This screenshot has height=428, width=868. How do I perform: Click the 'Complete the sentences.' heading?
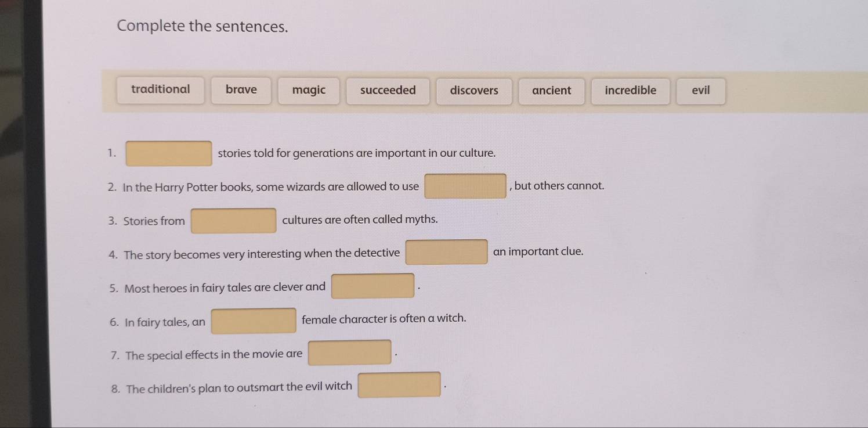(202, 27)
